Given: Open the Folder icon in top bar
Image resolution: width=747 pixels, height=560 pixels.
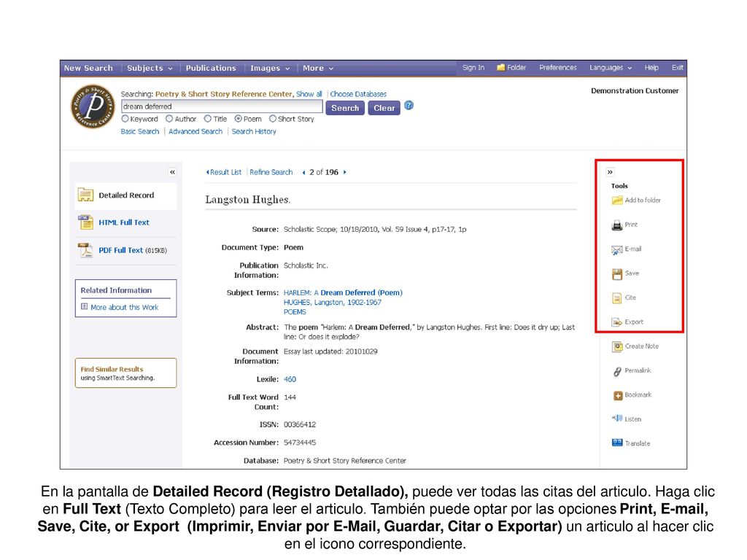Looking at the screenshot, I should (500, 68).
